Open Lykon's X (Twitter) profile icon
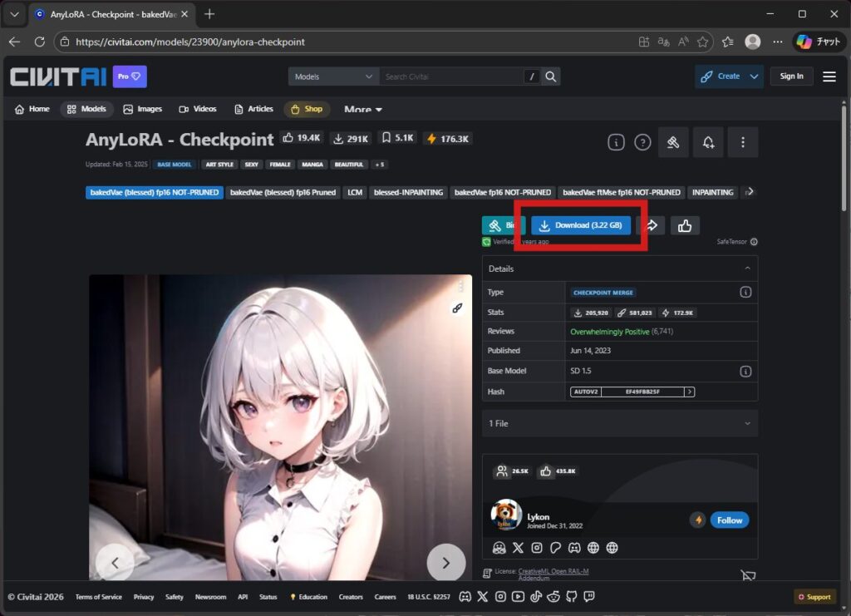The image size is (851, 616). pos(519,548)
